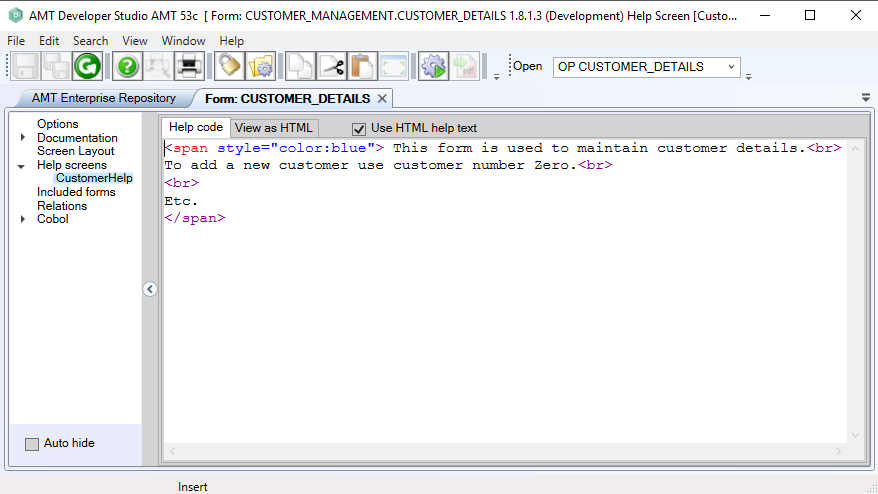
Task: Open the View menu
Action: pyautogui.click(x=135, y=41)
